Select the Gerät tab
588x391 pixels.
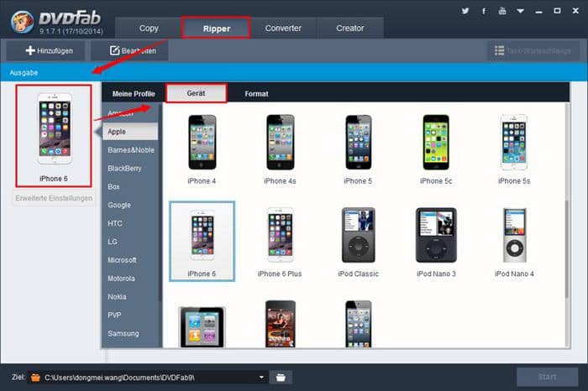coord(196,93)
